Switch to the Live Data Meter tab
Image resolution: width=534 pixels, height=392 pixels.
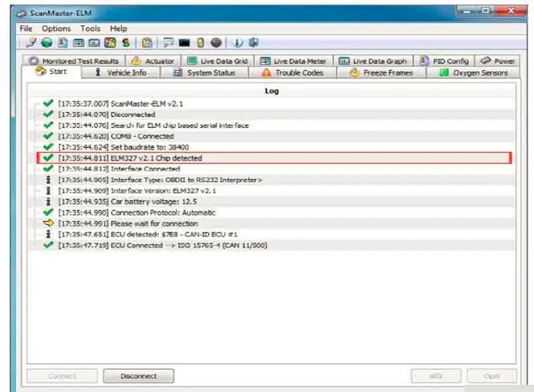[x=294, y=61]
